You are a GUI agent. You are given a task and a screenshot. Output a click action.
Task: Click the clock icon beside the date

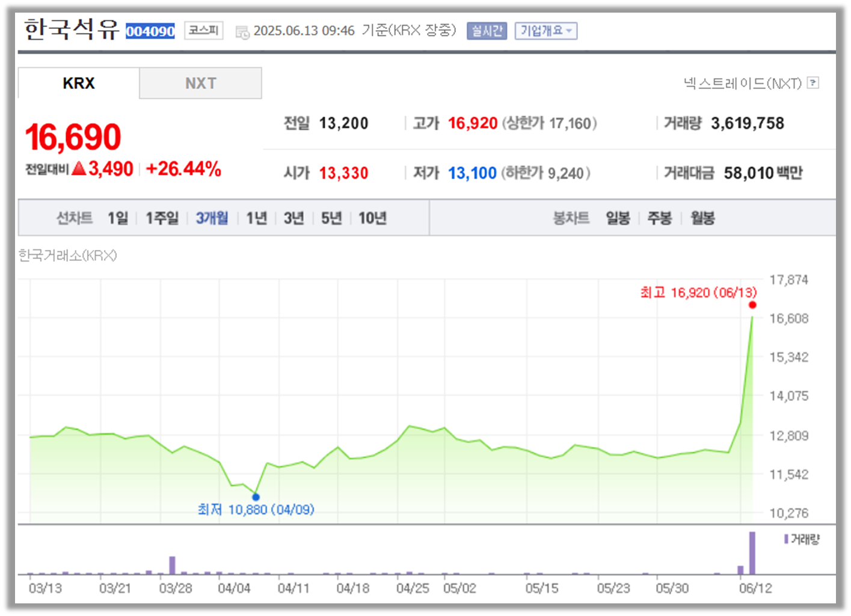click(242, 32)
